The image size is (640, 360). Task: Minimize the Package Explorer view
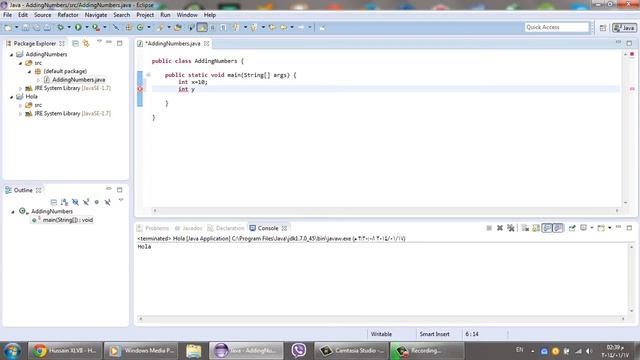click(x=109, y=42)
